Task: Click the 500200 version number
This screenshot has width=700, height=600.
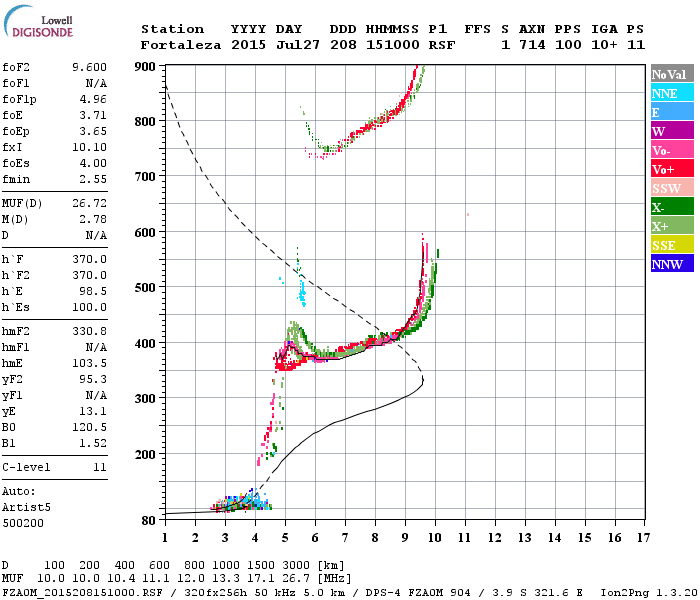Action: [23, 523]
